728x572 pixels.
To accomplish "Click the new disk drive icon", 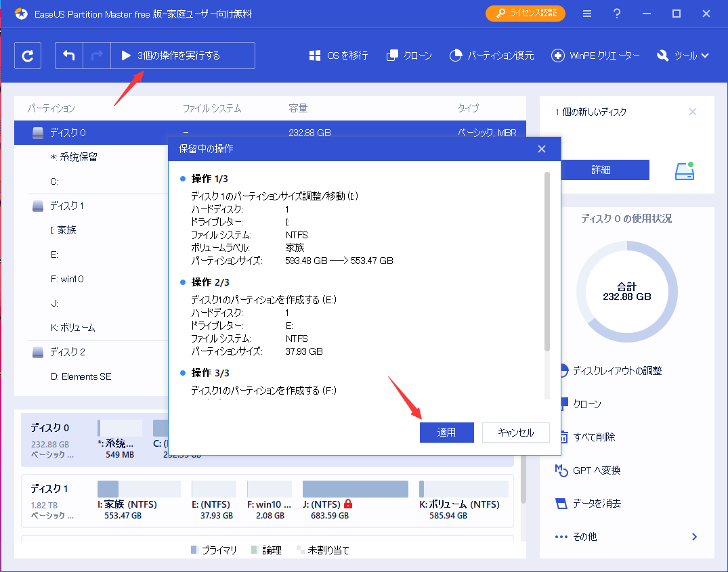I will click(685, 171).
